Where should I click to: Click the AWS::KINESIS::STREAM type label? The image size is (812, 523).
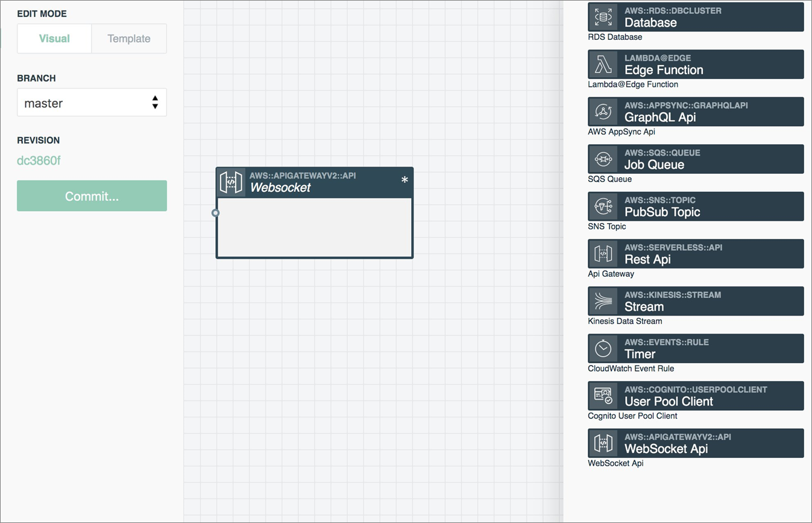coord(673,295)
